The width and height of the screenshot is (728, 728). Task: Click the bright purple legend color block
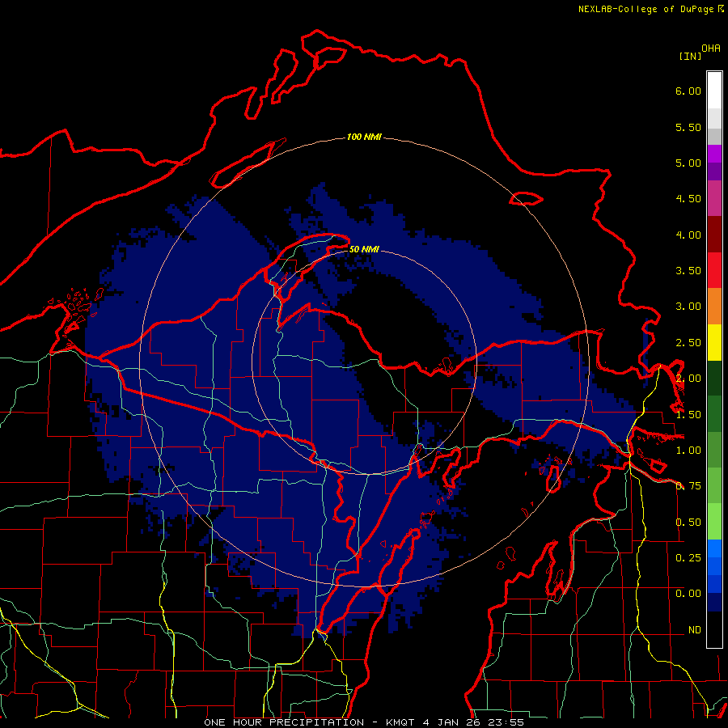pos(714,154)
